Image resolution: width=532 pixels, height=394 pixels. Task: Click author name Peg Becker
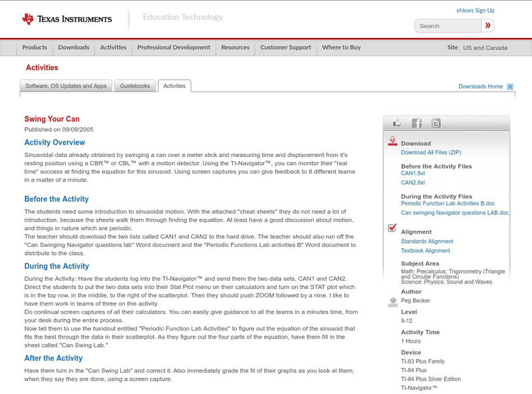click(415, 301)
